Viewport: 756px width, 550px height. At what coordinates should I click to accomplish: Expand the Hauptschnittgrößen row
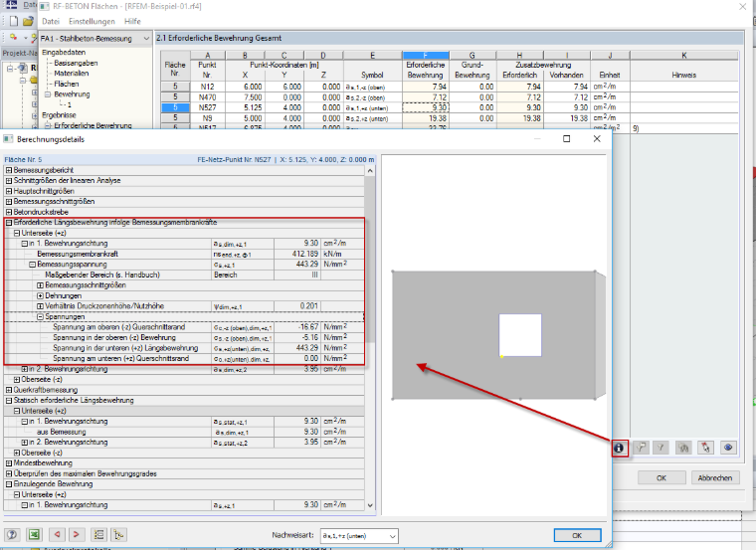(x=9, y=191)
